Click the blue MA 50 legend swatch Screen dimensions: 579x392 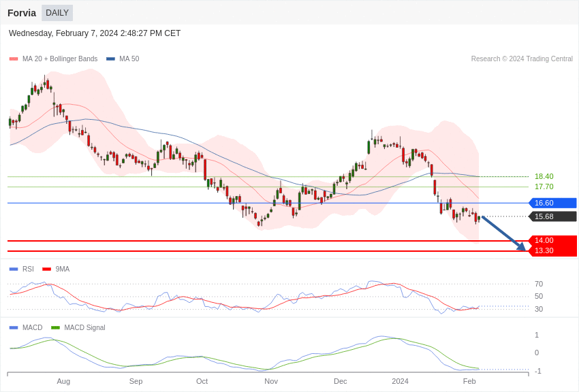coord(110,59)
